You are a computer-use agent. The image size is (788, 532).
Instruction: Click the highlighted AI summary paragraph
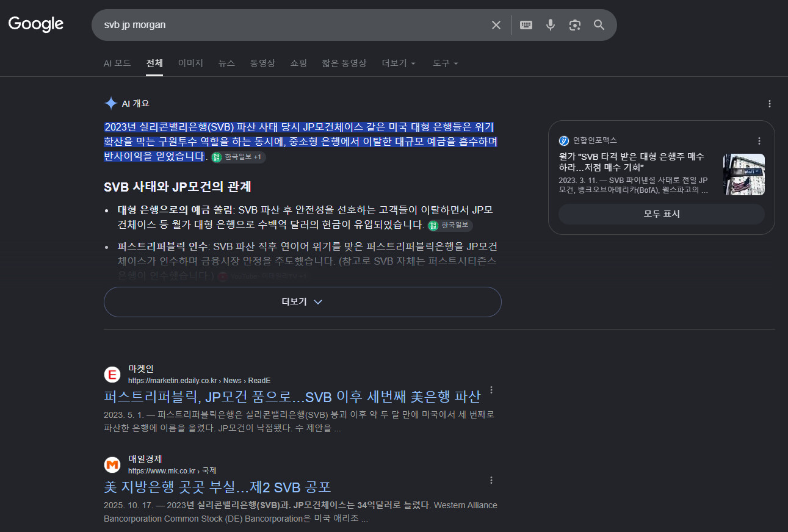301,142
